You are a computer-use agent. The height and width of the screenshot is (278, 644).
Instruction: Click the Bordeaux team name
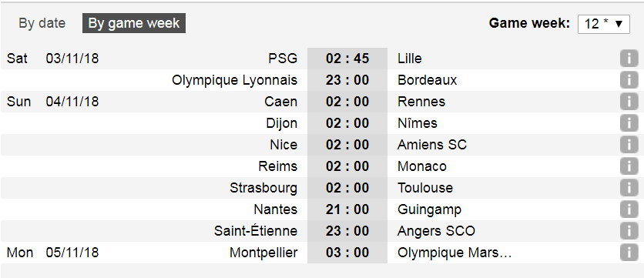click(x=427, y=80)
